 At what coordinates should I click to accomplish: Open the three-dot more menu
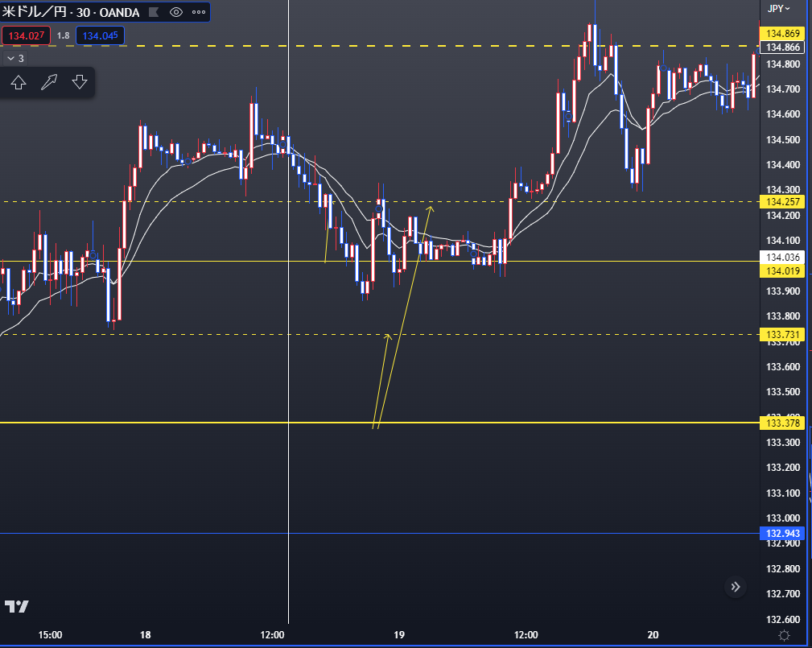pyautogui.click(x=198, y=13)
